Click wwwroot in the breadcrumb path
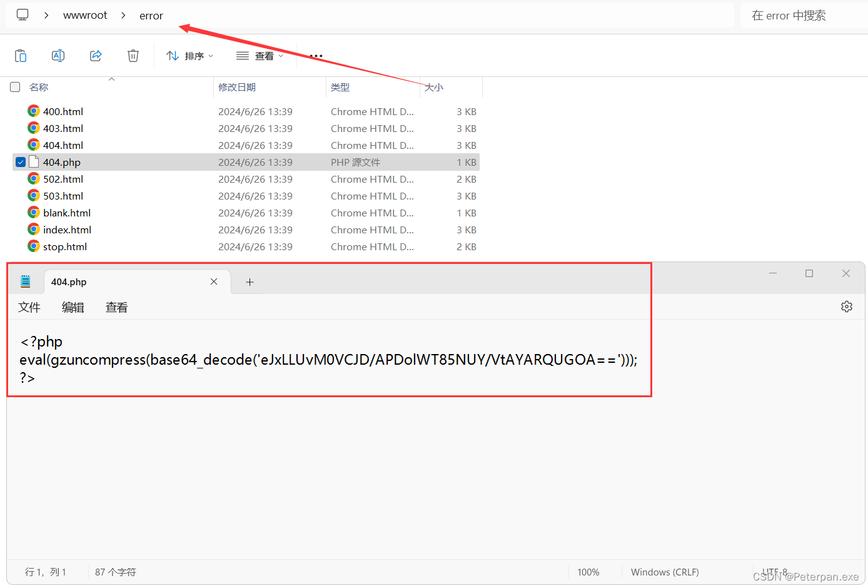Screen dimensions: 868x588 pyautogui.click(x=85, y=15)
